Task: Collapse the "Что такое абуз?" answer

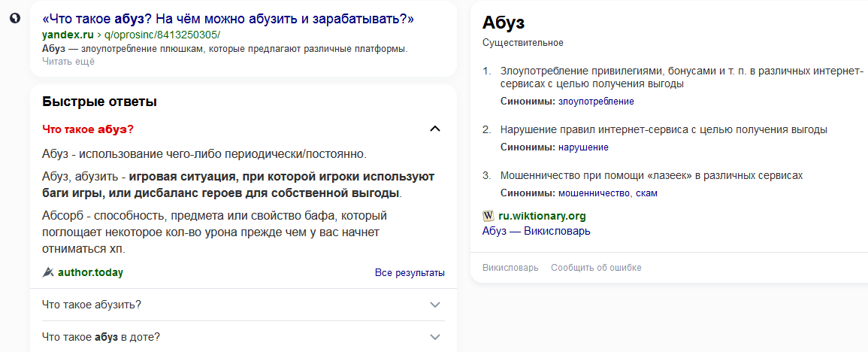Action: [434, 129]
